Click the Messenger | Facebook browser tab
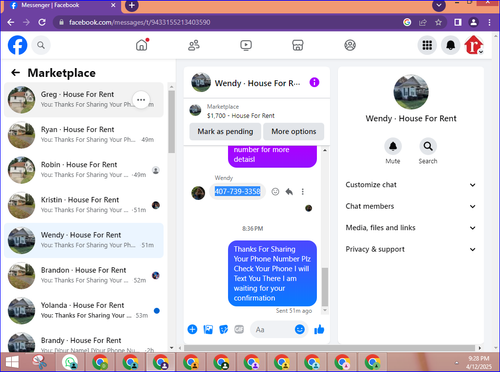This screenshot has width=500, height=372. [62, 5]
